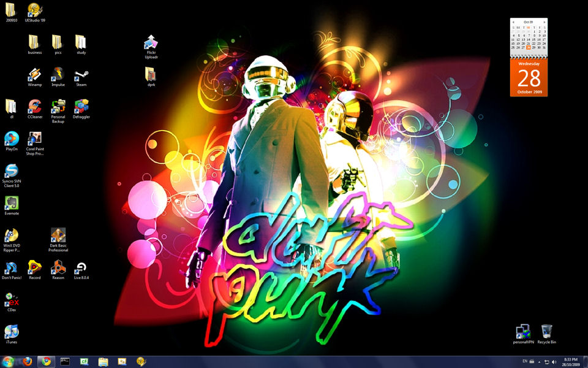Open the Windows Start menu
The width and height of the screenshot is (588, 368).
coord(8,362)
